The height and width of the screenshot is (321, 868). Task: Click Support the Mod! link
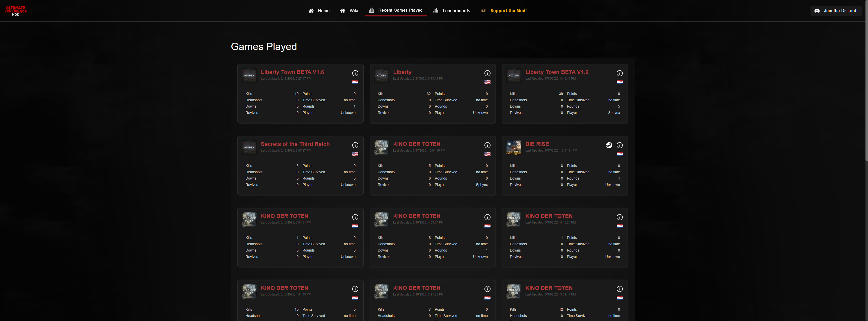(508, 11)
